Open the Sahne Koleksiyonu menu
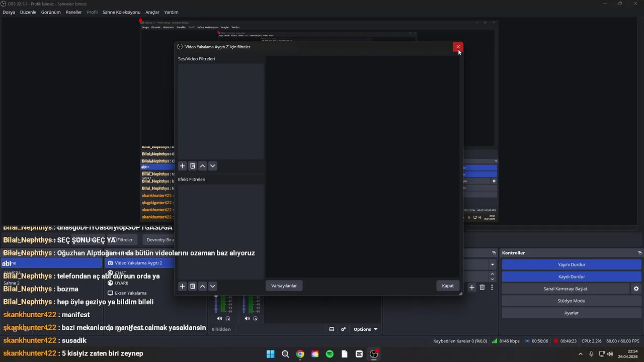 click(121, 12)
